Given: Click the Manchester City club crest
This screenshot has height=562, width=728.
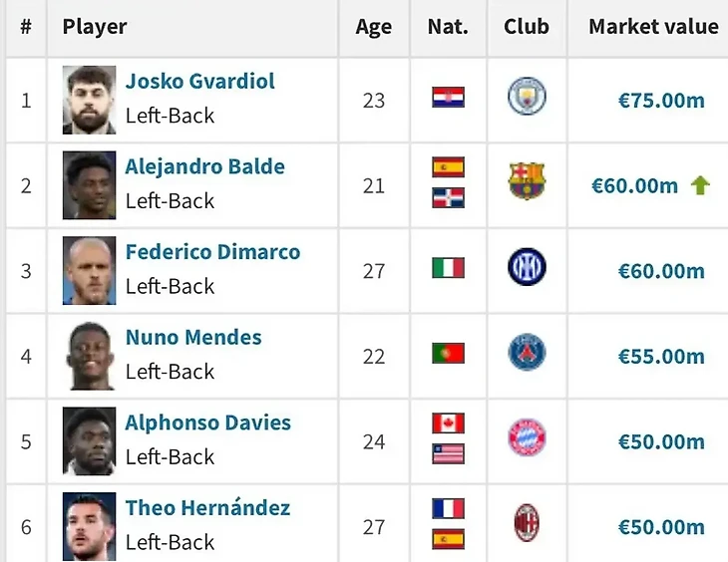Looking at the screenshot, I should (x=527, y=96).
